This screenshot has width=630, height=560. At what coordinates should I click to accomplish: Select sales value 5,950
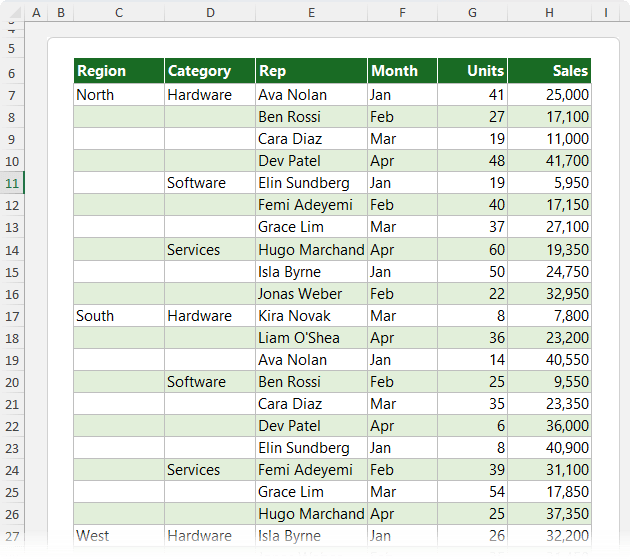coord(550,183)
